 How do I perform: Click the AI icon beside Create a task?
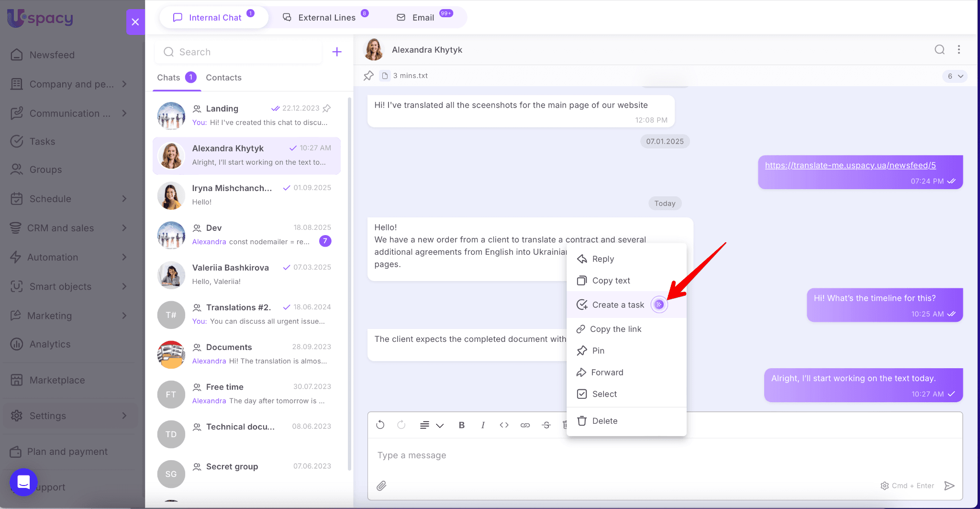(659, 305)
